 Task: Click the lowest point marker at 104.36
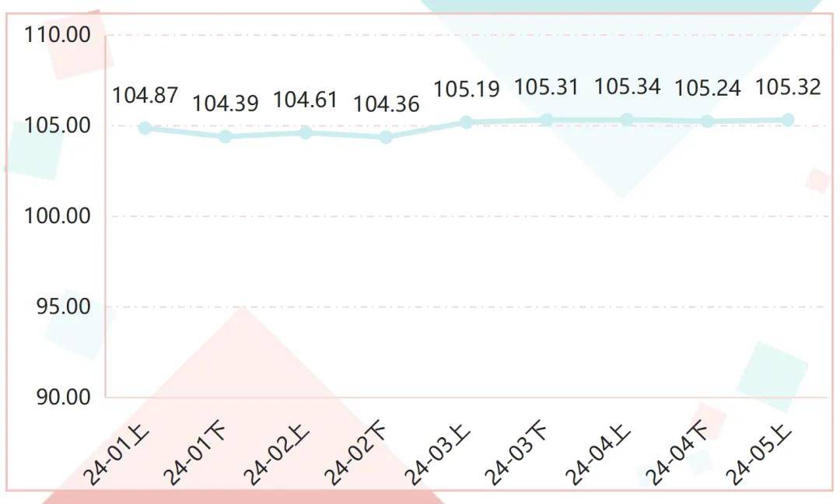[386, 137]
